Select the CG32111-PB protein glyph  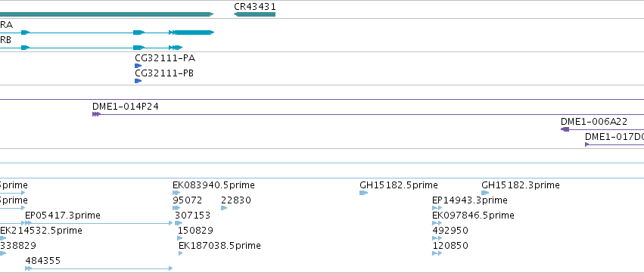pyautogui.click(x=138, y=81)
